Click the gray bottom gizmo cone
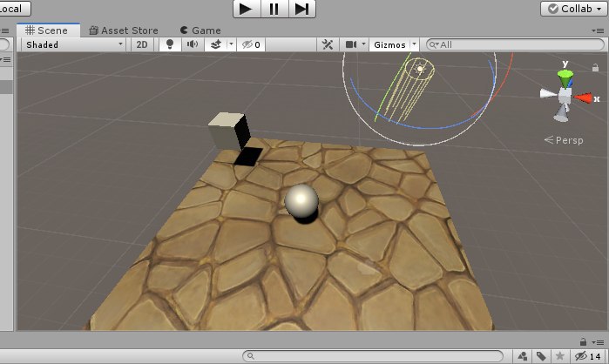609x364 pixels. (x=562, y=114)
